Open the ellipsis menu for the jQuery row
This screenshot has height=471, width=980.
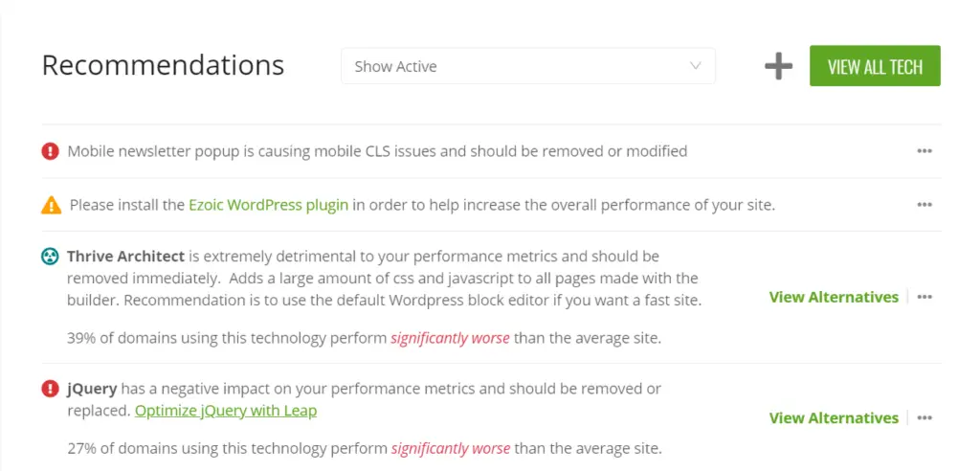point(924,417)
